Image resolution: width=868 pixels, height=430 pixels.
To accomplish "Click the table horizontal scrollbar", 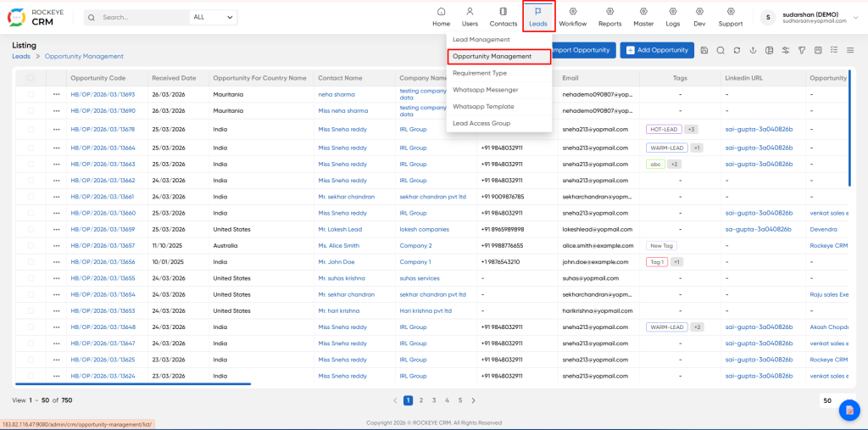I will [133, 383].
